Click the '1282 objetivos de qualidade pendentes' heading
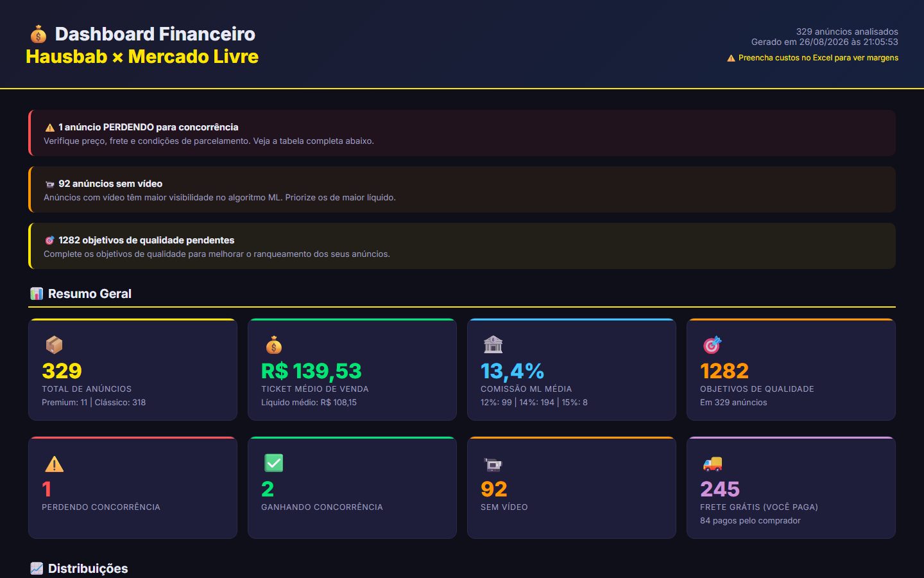Image resolution: width=924 pixels, height=578 pixels. pyautogui.click(x=146, y=240)
